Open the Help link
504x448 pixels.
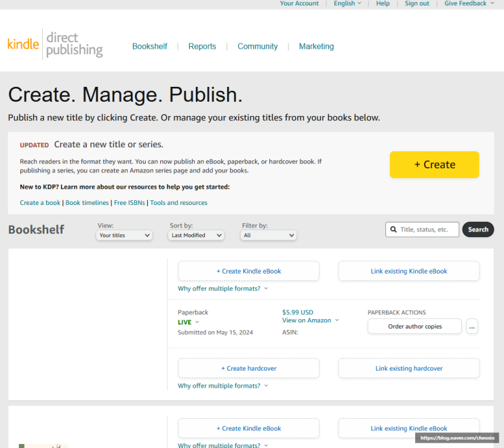(383, 3)
